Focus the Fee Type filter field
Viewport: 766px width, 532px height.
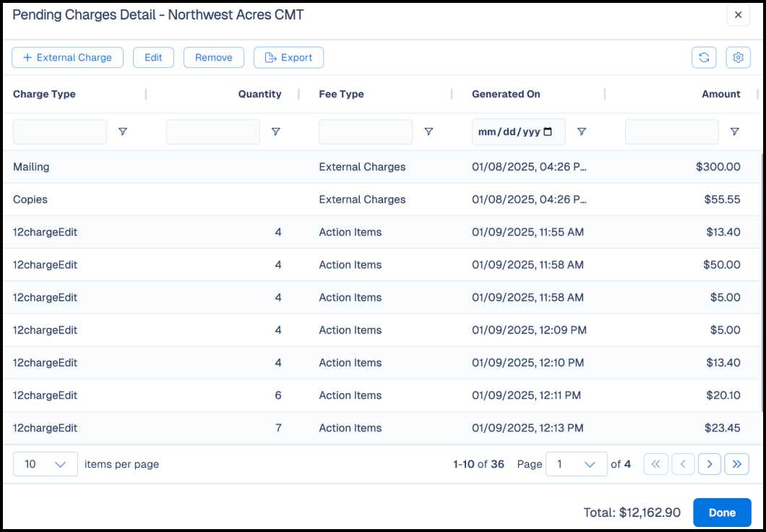tap(366, 132)
